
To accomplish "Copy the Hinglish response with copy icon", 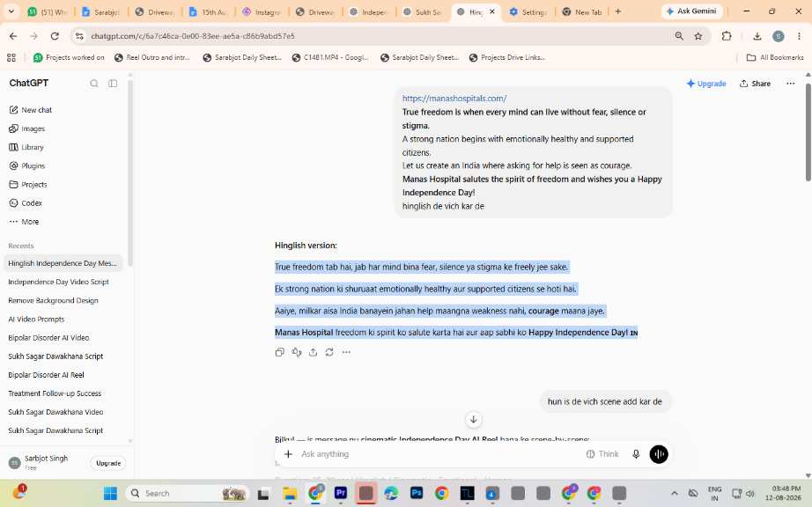I will point(280,352).
